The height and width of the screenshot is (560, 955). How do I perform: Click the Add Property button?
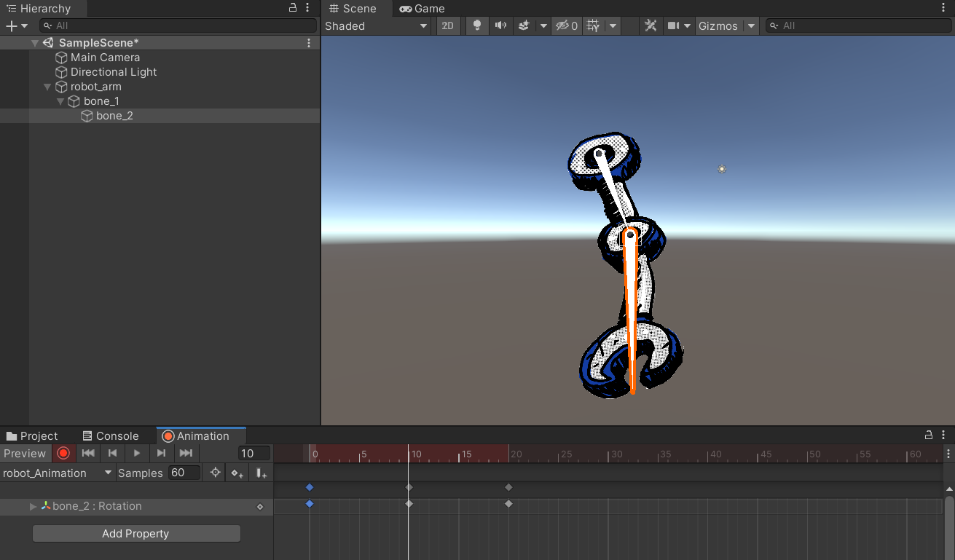pyautogui.click(x=135, y=534)
